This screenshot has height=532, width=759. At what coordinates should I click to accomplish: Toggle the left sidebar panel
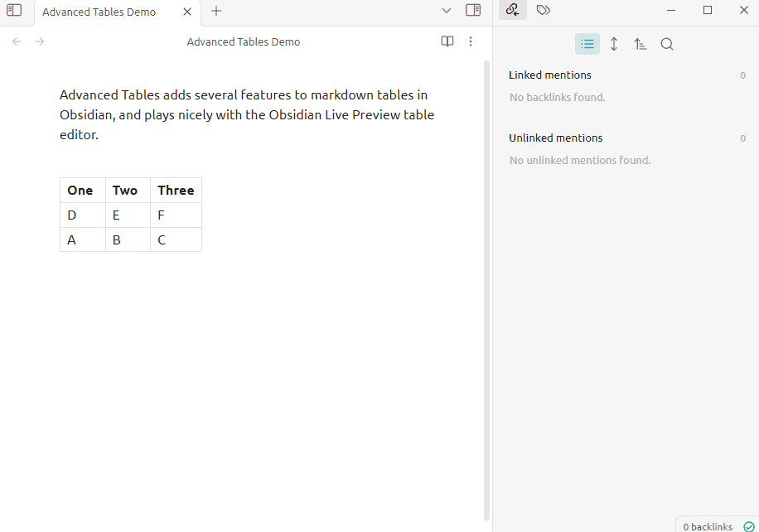coord(14,11)
